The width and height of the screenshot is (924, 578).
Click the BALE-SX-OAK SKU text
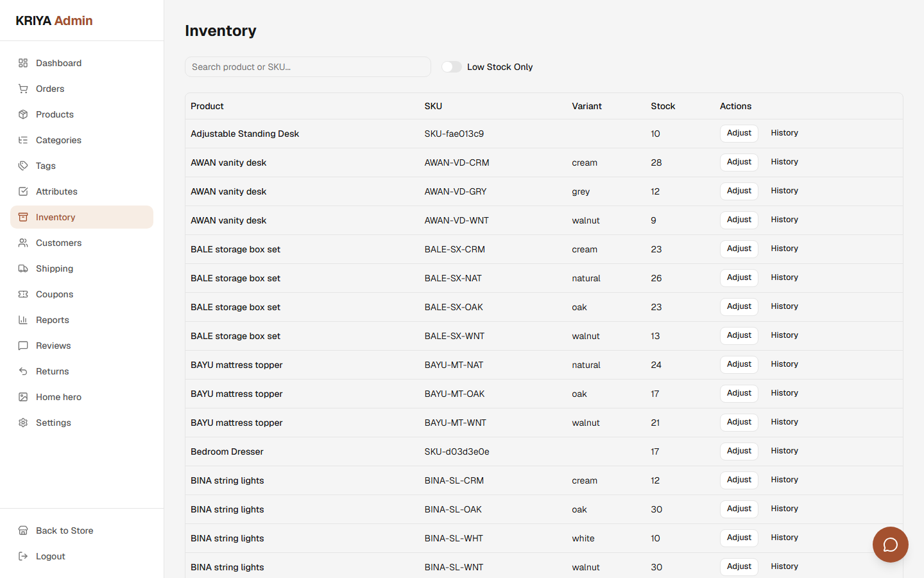(x=454, y=307)
